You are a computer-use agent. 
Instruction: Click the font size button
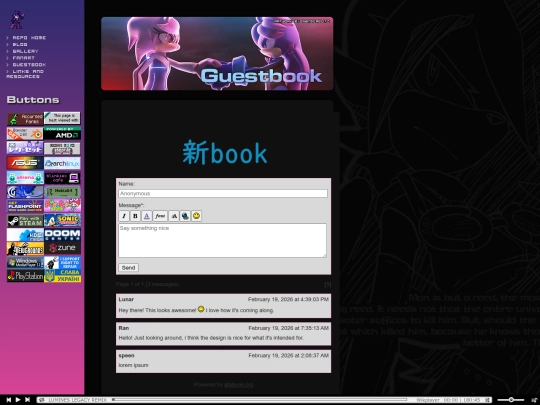click(x=174, y=216)
